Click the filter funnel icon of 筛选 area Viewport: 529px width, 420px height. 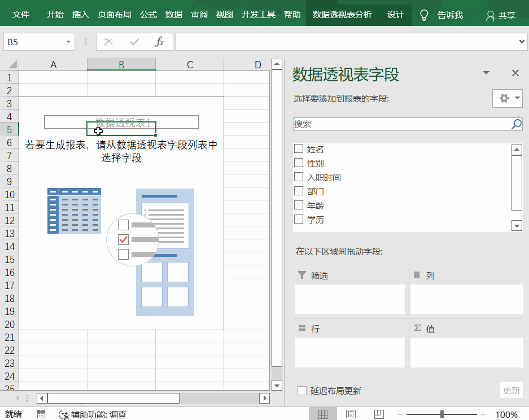coord(302,275)
